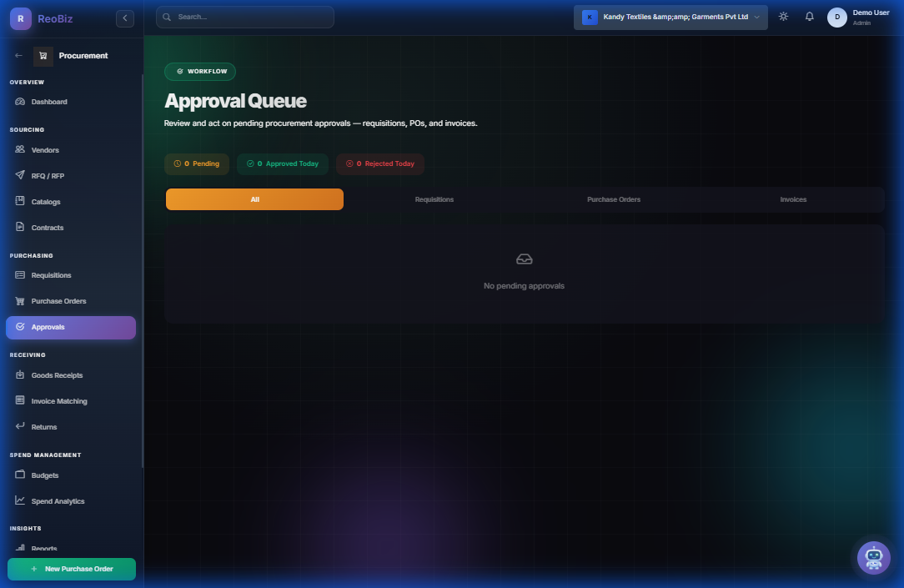Collapse the sidebar with the chevron
Image resolution: width=904 pixels, height=588 pixels.
tap(124, 18)
